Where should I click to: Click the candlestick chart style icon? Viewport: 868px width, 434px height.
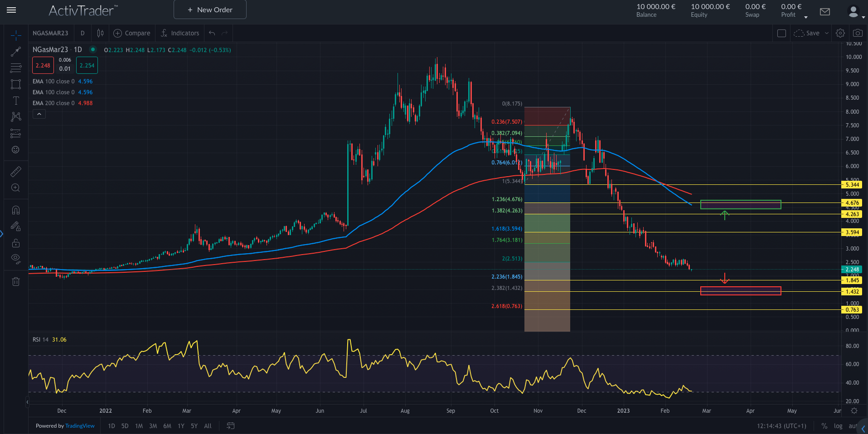(100, 33)
